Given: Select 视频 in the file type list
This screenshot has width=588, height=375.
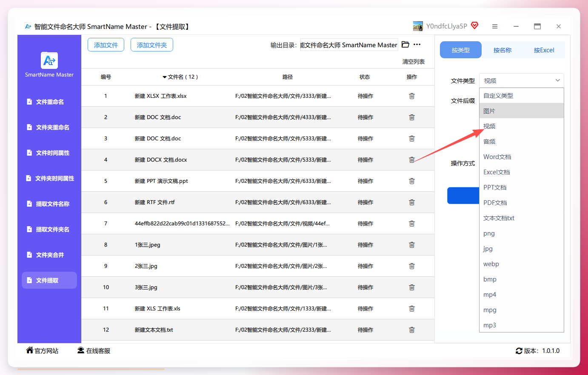Looking at the screenshot, I should (x=522, y=126).
